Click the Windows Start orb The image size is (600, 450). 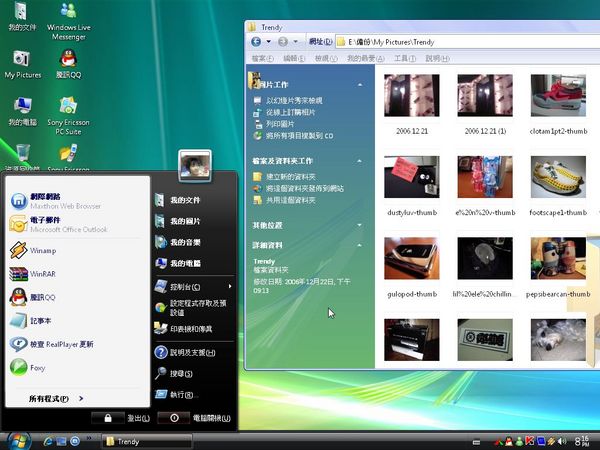(x=18, y=442)
